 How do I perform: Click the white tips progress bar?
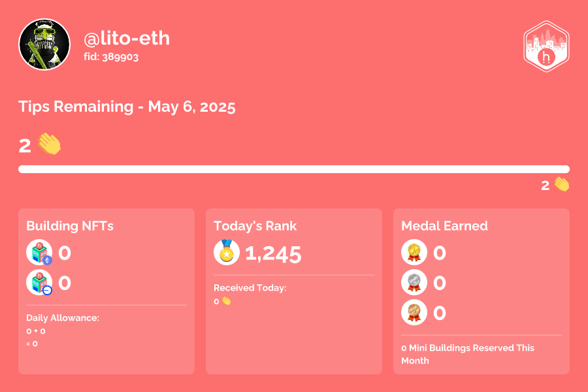[x=294, y=169]
